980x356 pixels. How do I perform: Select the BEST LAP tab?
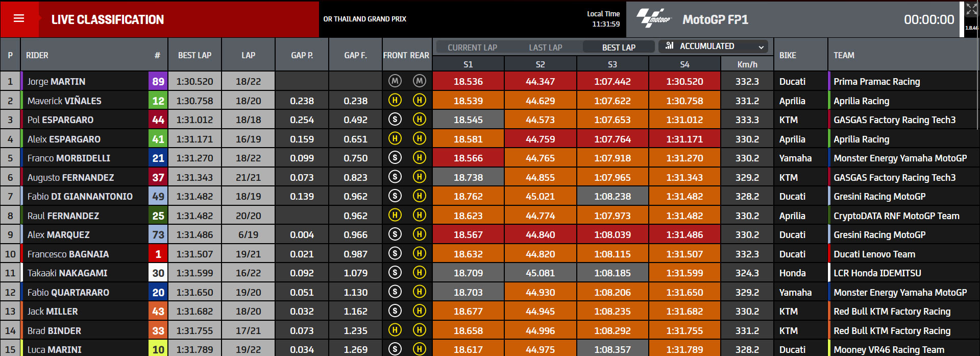pyautogui.click(x=619, y=47)
